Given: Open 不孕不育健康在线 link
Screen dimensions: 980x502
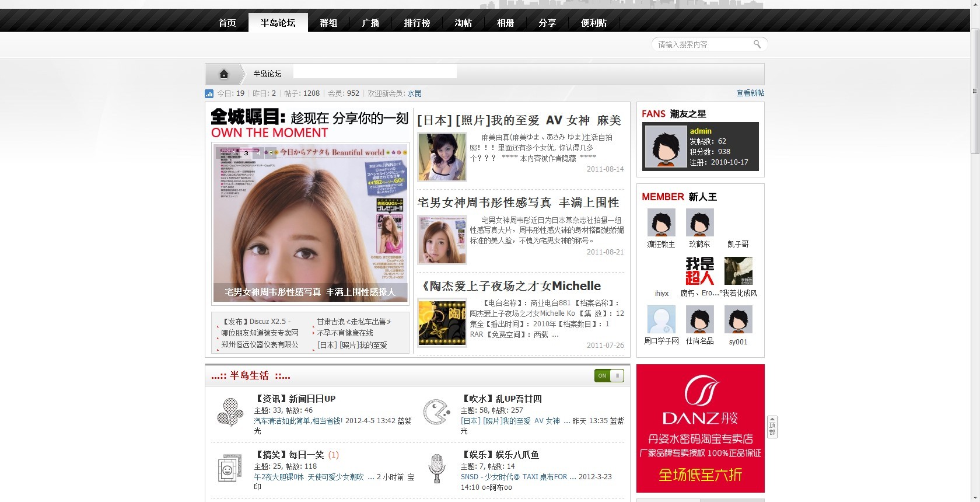Looking at the screenshot, I should [x=345, y=333].
